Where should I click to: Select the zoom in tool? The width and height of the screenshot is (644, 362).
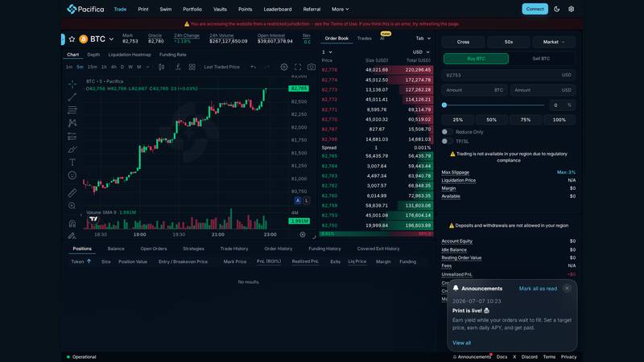coord(72,206)
